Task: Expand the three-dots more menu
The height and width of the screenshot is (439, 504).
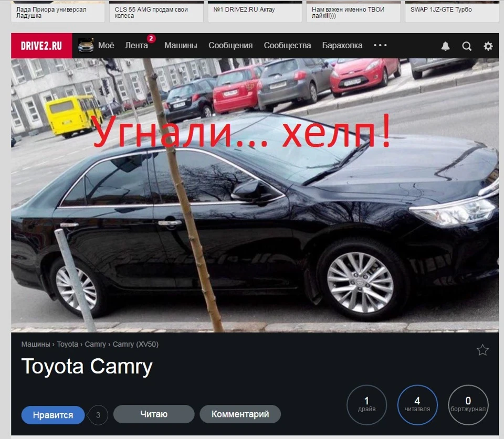Action: 380,45
